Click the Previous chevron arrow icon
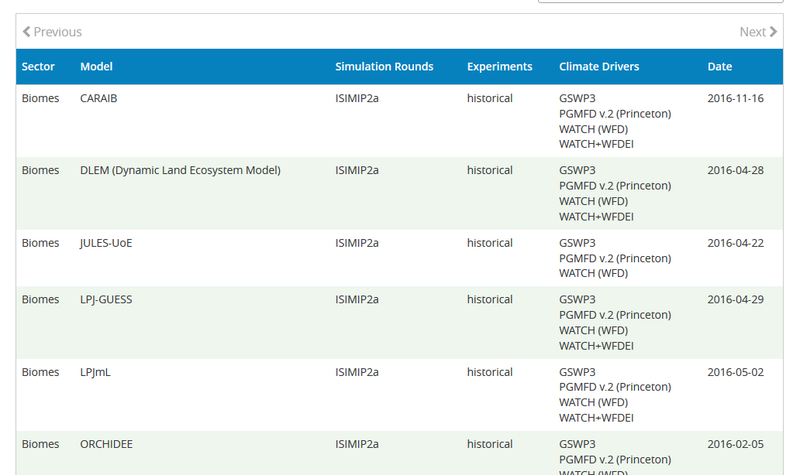Screen dimensions: 800x475 point(27,32)
